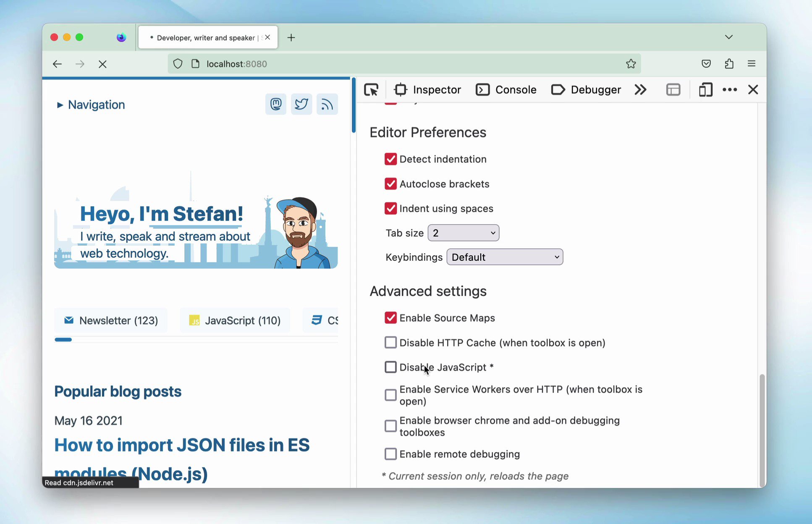Expand the Navigation disclosure triangle
This screenshot has height=524, width=812.
(60, 105)
